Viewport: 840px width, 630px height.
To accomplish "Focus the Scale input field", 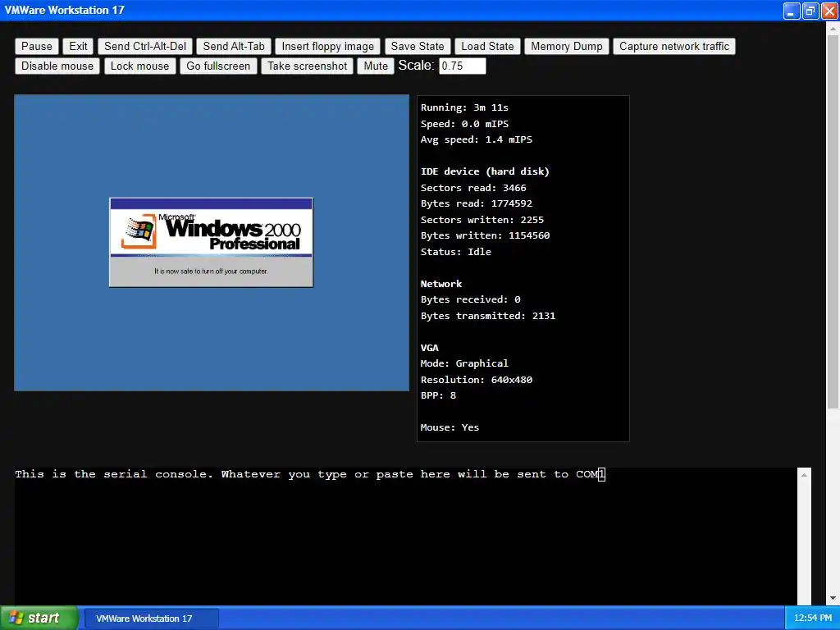I will point(463,66).
